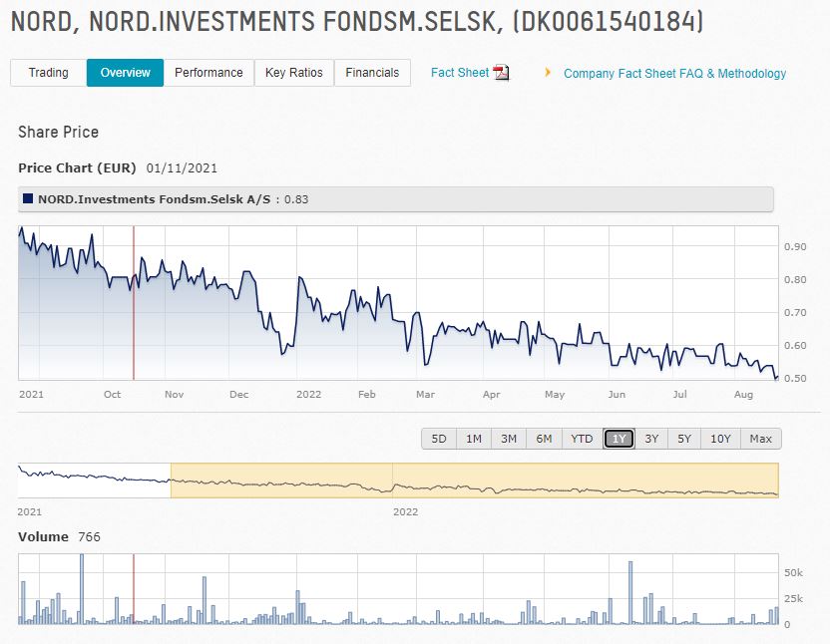Open the Fact Sheet PDF icon
The image size is (830, 644).
(x=500, y=73)
